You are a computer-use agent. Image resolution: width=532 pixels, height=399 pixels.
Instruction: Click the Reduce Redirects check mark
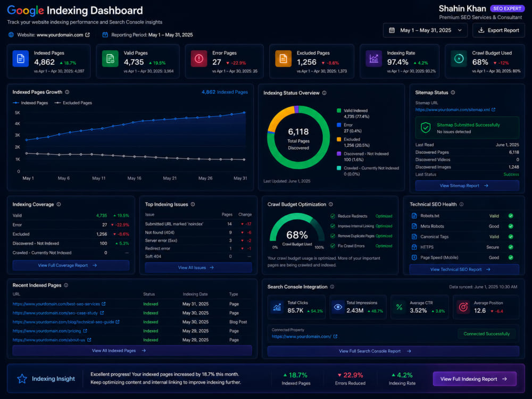(333, 216)
